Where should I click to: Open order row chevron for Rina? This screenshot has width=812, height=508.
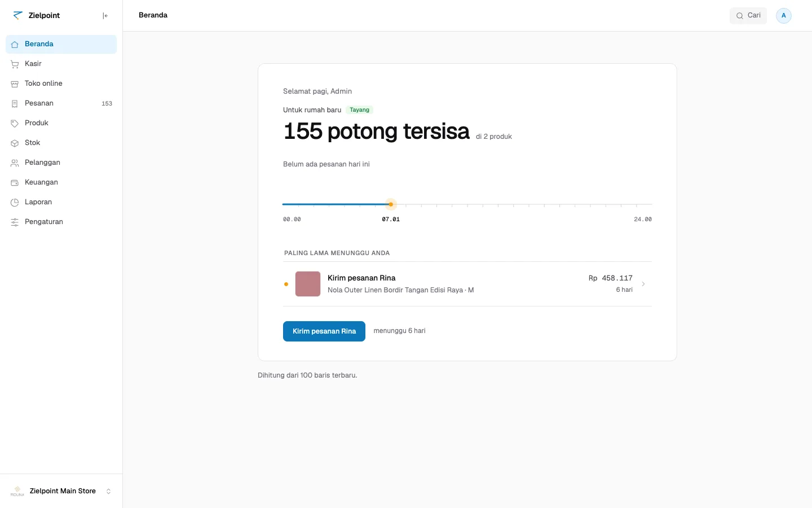643,284
